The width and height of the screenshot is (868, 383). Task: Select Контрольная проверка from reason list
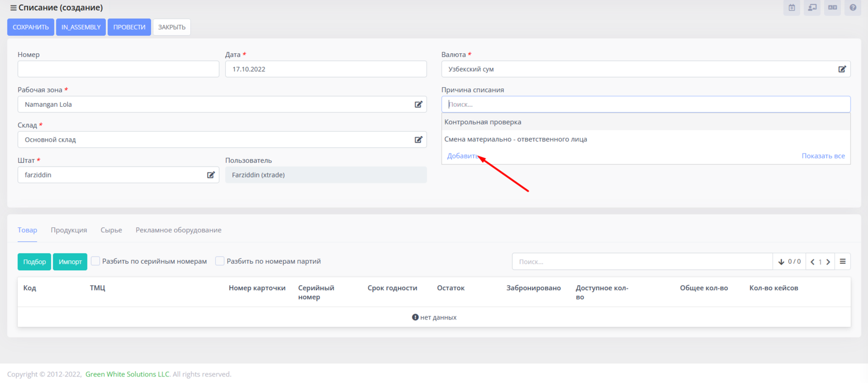(483, 122)
